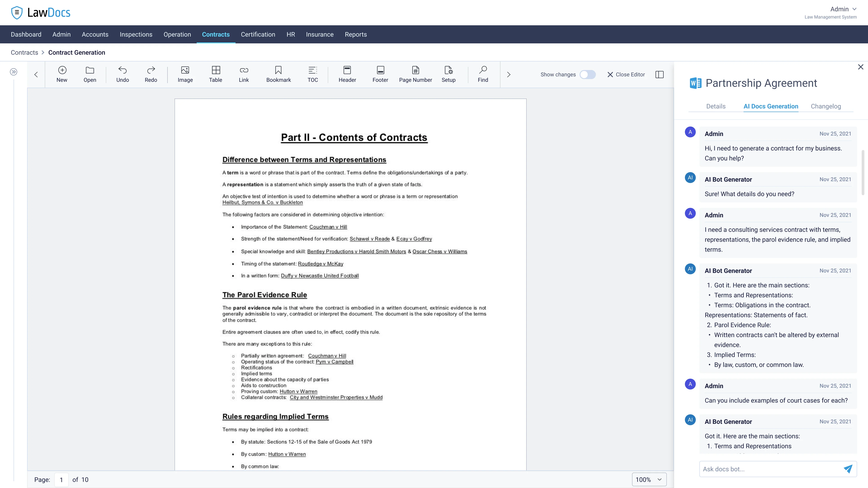Click the Close Editor button
Viewport: 868px width, 488px height.
(x=626, y=74)
